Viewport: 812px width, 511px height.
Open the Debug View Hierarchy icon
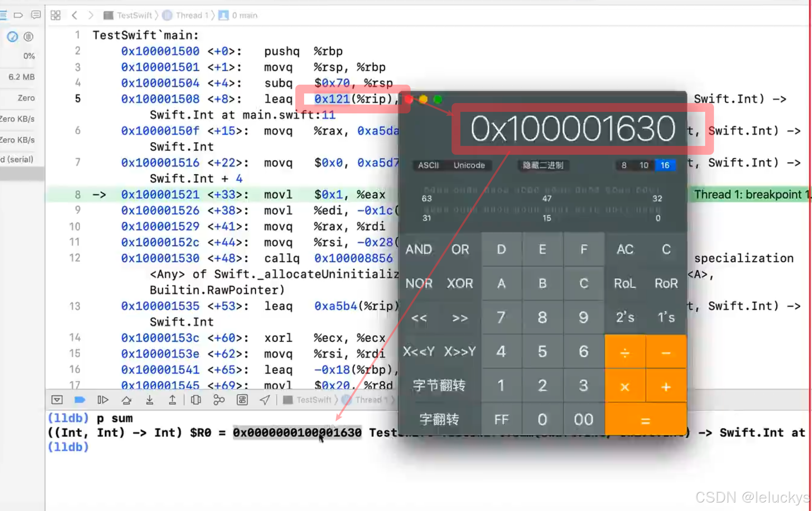[196, 400]
